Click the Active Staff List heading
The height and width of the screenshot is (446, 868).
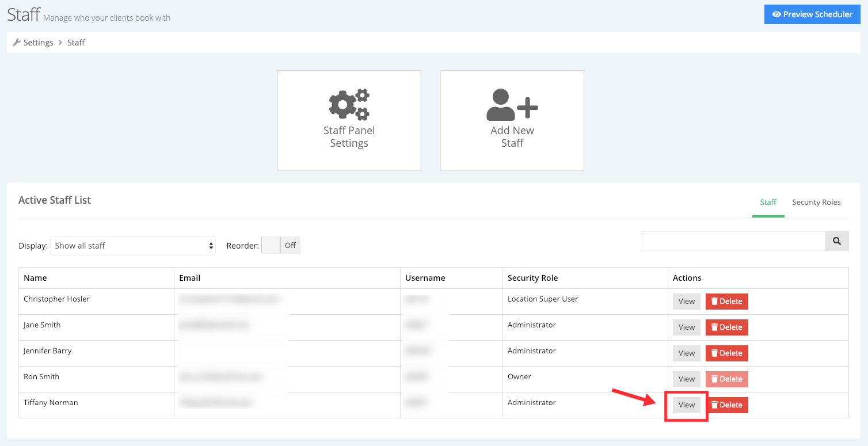pyautogui.click(x=55, y=200)
